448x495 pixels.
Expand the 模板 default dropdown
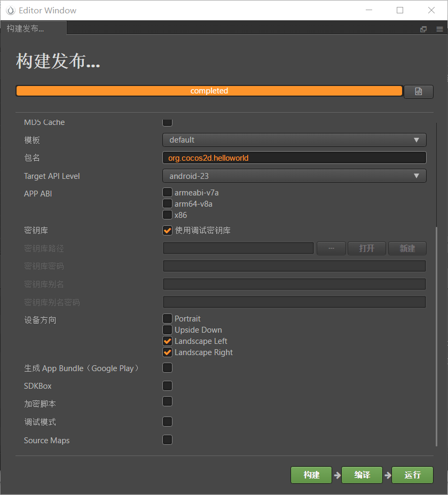[x=294, y=140]
